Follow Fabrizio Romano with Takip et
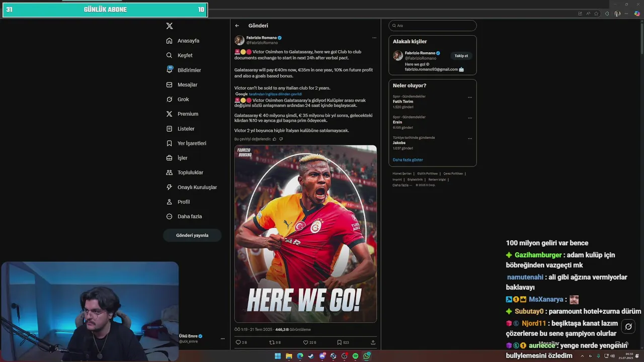The image size is (644, 362). (461, 56)
